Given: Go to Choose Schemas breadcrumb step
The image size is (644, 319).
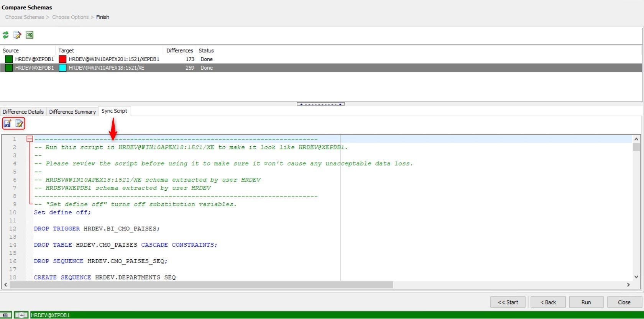Looking at the screenshot, I should pyautogui.click(x=25, y=17).
